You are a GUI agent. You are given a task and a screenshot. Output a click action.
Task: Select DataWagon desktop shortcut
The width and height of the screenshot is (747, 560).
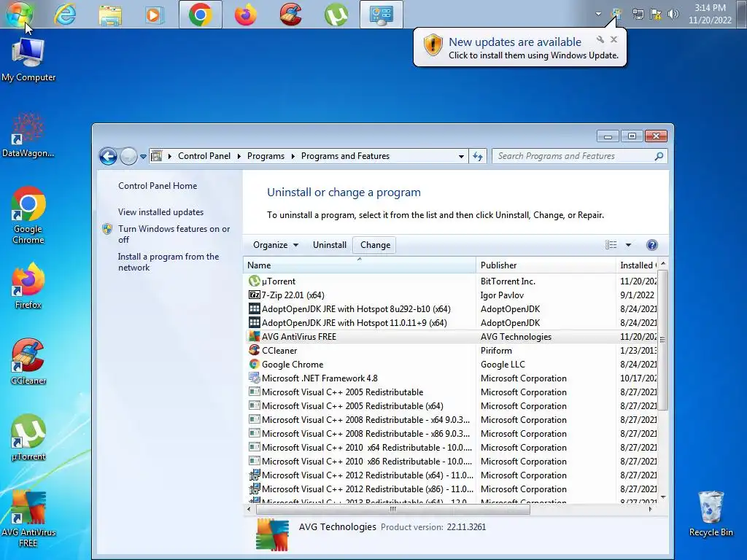(x=28, y=135)
